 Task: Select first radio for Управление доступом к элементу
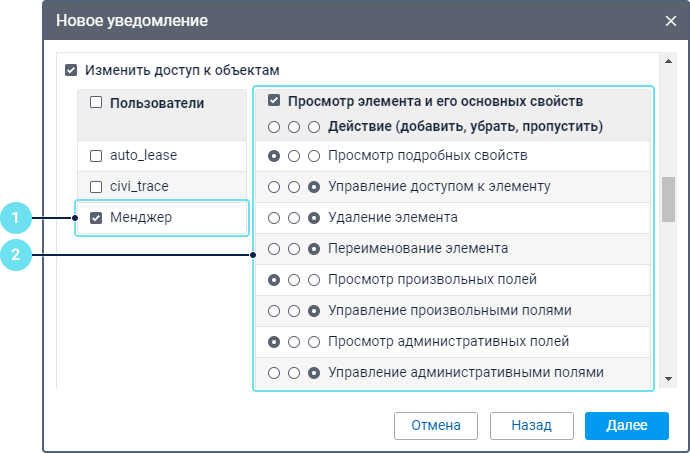274,187
